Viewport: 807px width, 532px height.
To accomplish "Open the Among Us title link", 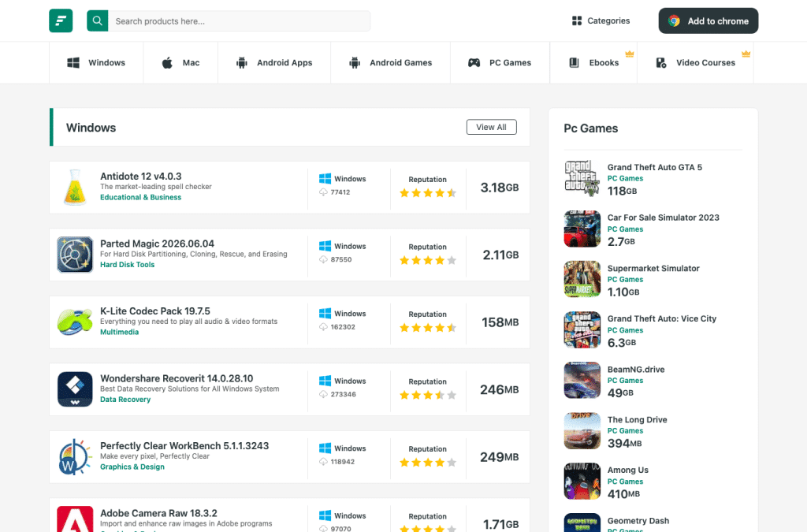I will point(628,471).
